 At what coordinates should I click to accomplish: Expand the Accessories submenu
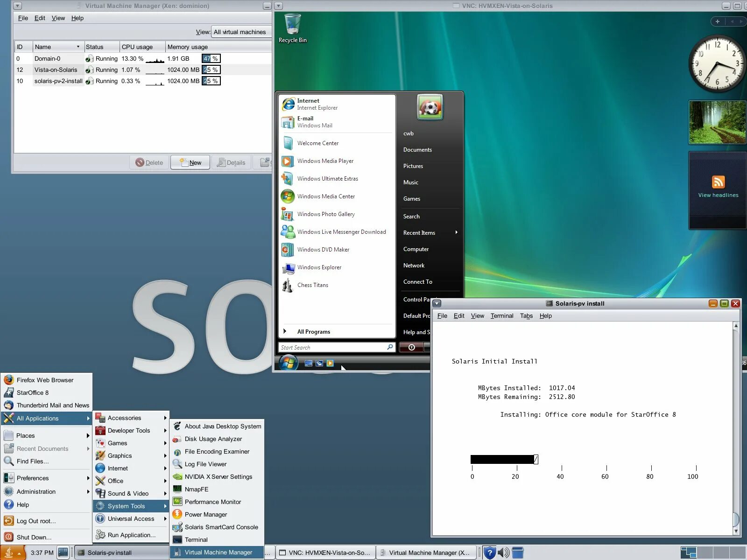pyautogui.click(x=131, y=418)
